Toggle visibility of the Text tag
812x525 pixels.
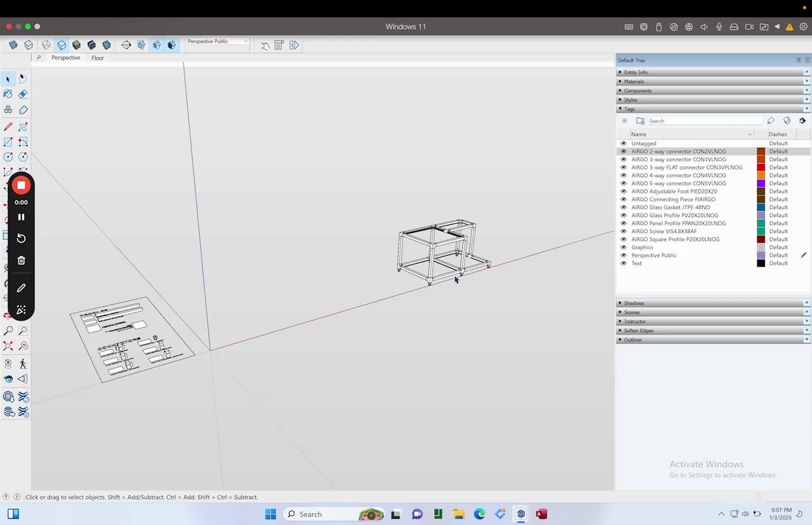[x=624, y=263]
